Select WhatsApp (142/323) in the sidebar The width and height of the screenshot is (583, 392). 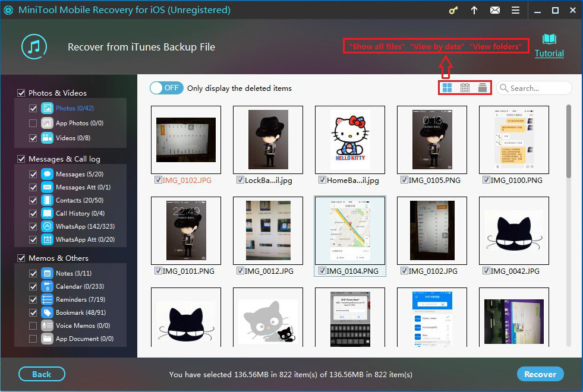pyautogui.click(x=85, y=226)
